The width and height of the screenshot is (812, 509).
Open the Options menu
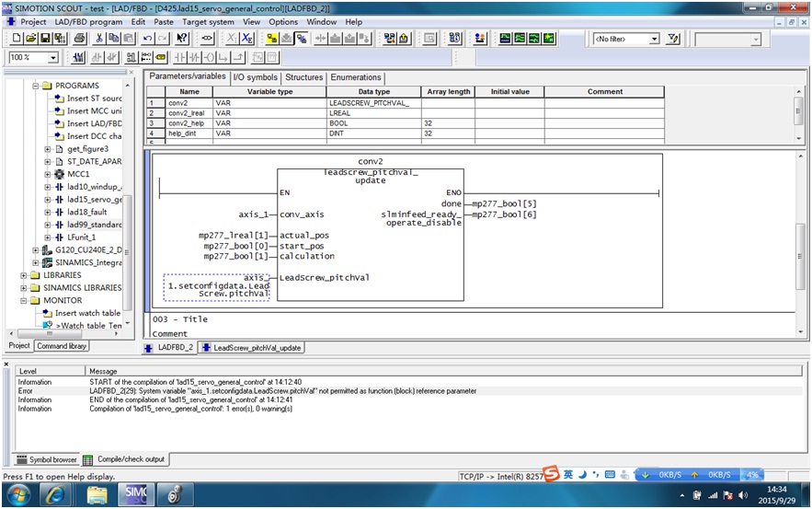pyautogui.click(x=283, y=22)
